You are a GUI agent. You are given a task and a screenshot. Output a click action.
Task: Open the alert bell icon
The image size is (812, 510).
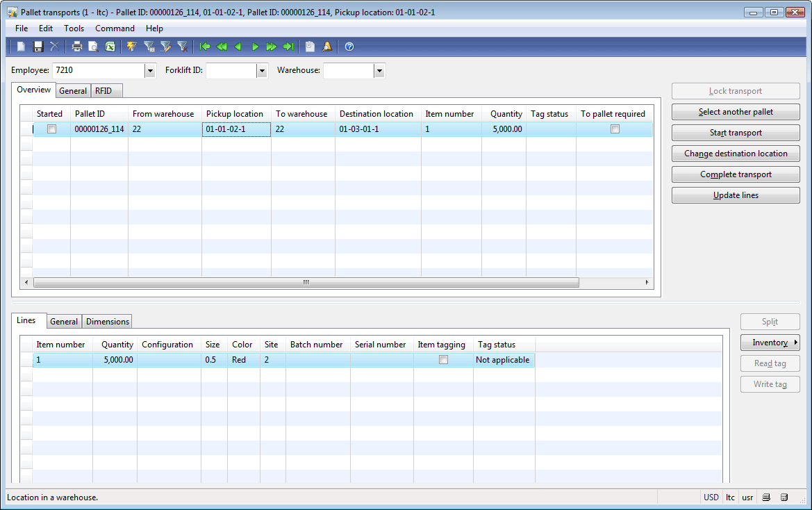point(326,47)
